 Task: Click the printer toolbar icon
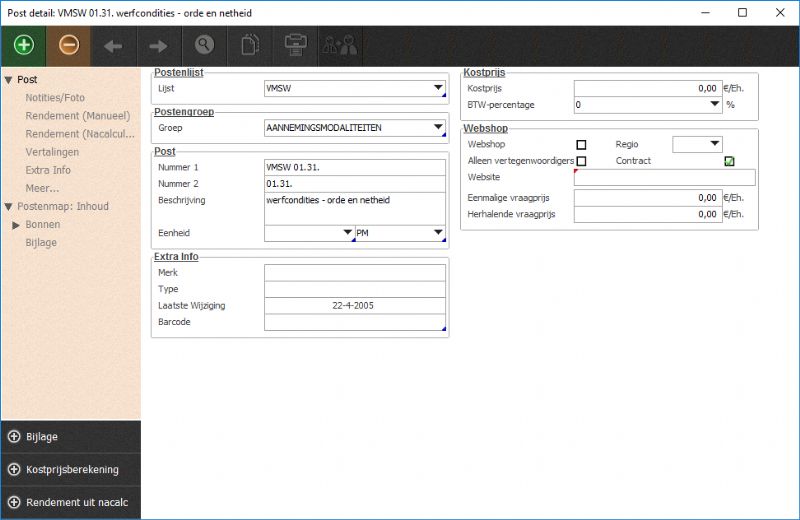[x=294, y=45]
